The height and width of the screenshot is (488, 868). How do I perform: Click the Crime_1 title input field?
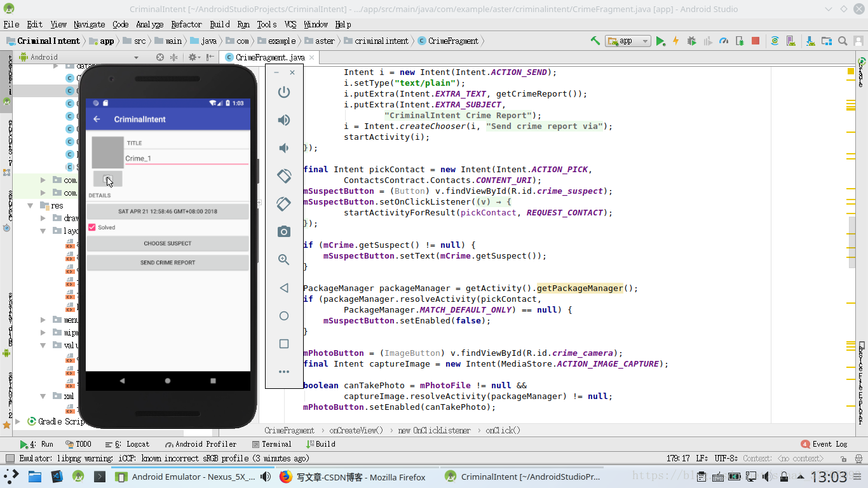click(187, 158)
